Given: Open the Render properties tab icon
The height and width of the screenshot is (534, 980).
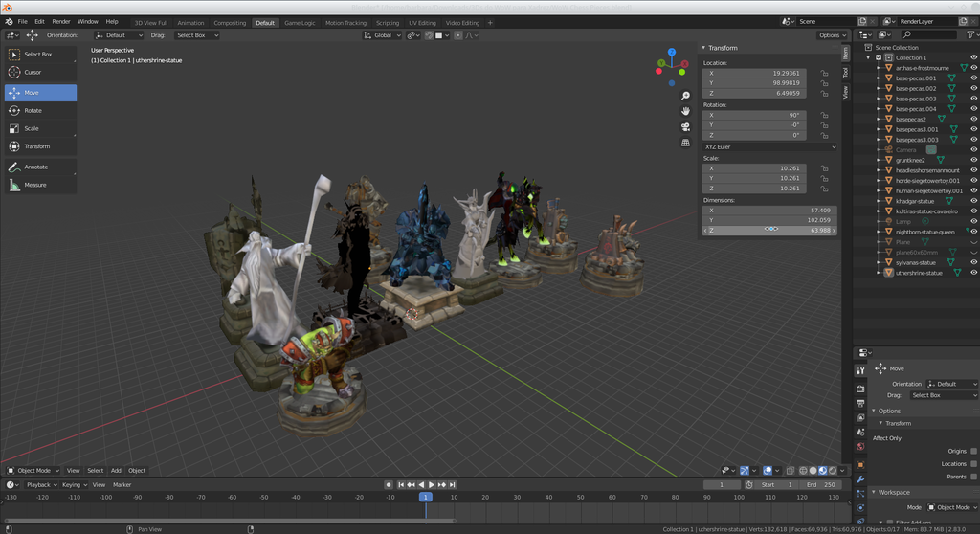Looking at the screenshot, I should tap(860, 389).
